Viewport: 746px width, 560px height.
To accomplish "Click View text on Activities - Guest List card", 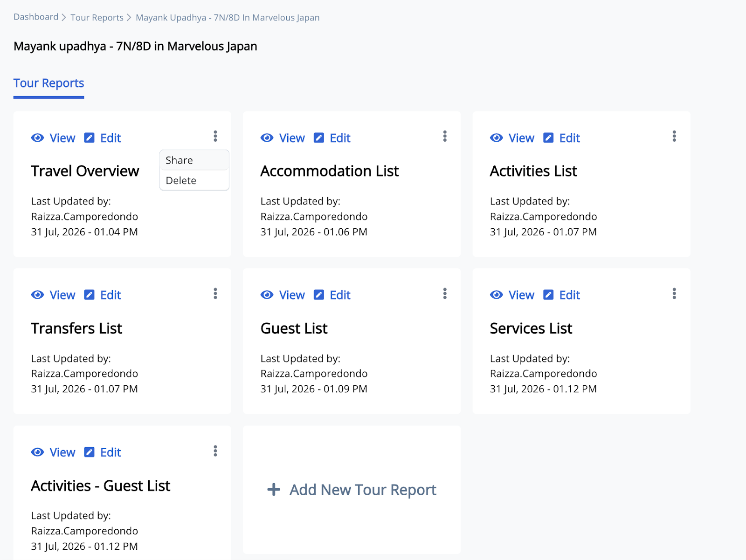I will click(x=62, y=452).
